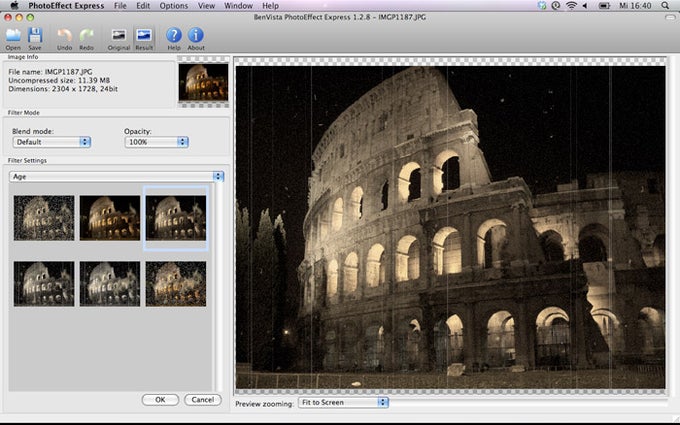Show the Original image view
The width and height of the screenshot is (680, 425).
119,37
